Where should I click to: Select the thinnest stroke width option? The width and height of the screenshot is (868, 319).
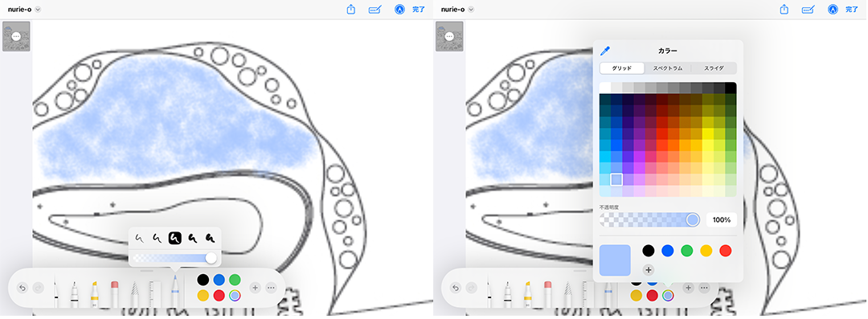[x=139, y=238]
